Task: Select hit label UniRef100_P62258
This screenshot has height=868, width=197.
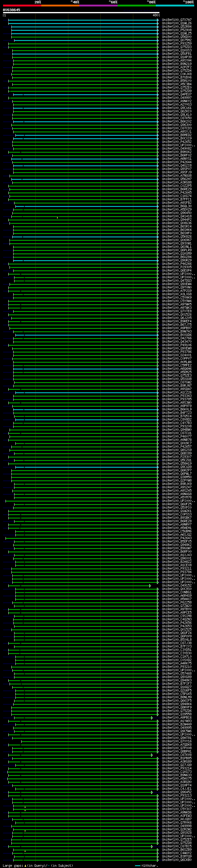Action: pos(177,603)
